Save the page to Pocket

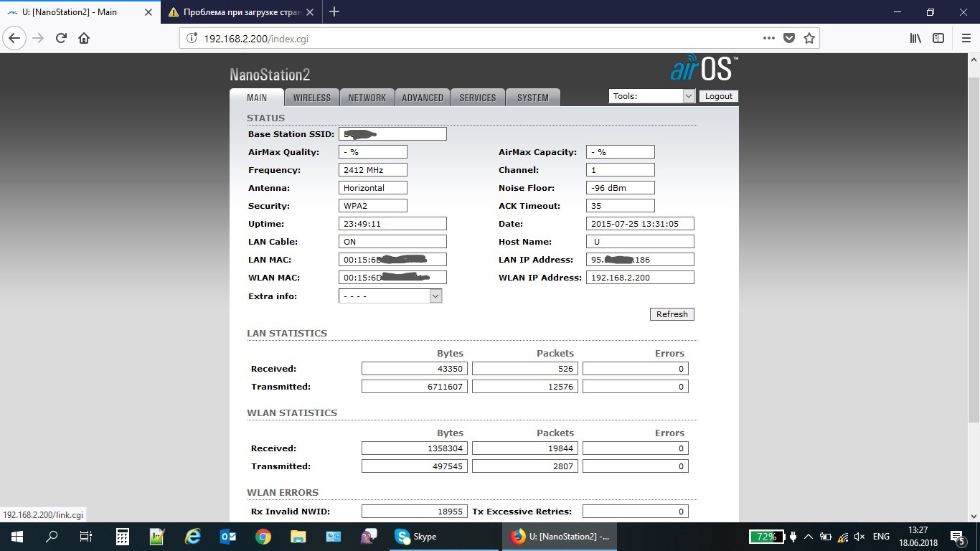(x=789, y=38)
